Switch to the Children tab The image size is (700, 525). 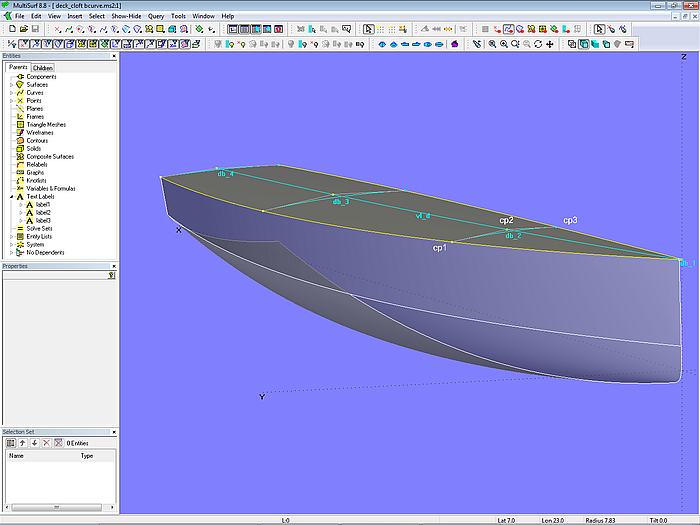click(43, 68)
